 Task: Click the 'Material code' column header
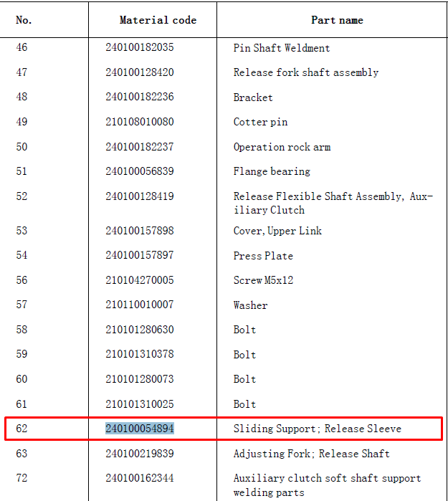[158, 20]
